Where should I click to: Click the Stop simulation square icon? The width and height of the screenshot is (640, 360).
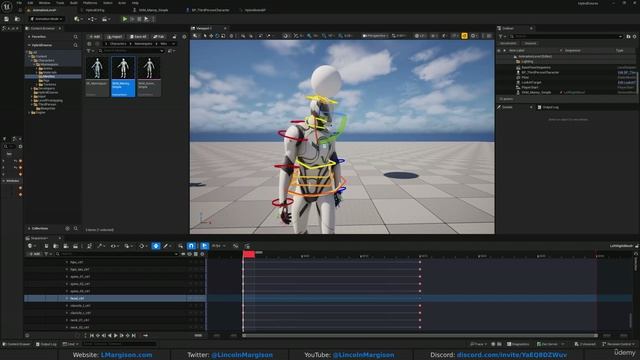tap(139, 19)
